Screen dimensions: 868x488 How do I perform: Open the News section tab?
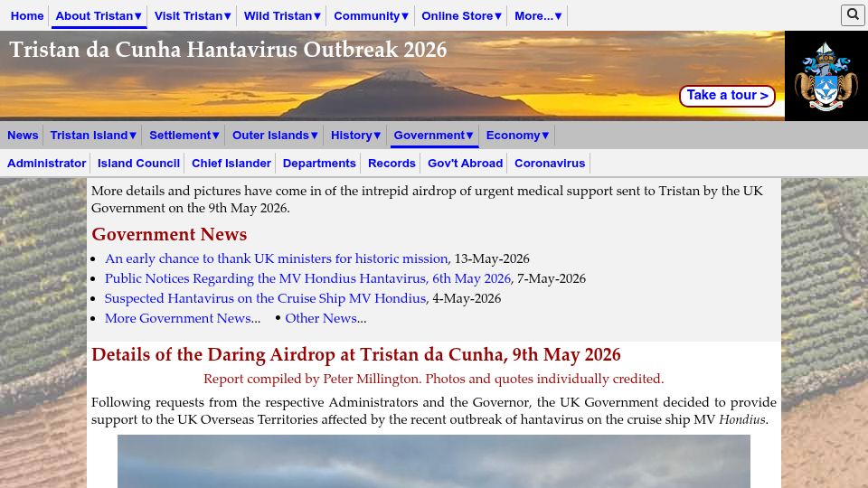click(x=23, y=136)
